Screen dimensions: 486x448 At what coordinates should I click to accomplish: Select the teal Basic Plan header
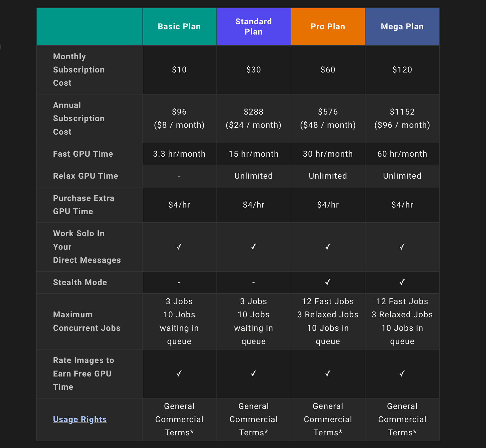(x=179, y=27)
